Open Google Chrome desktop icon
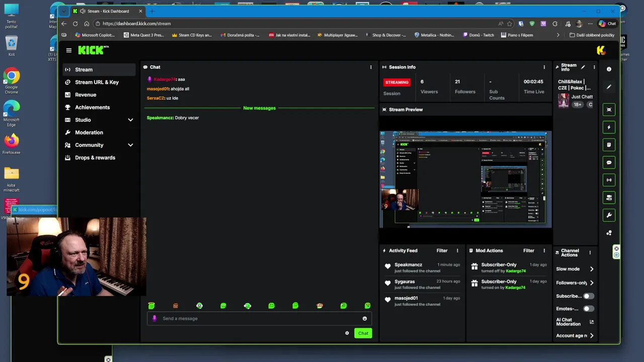The image size is (644, 362). click(x=11, y=81)
